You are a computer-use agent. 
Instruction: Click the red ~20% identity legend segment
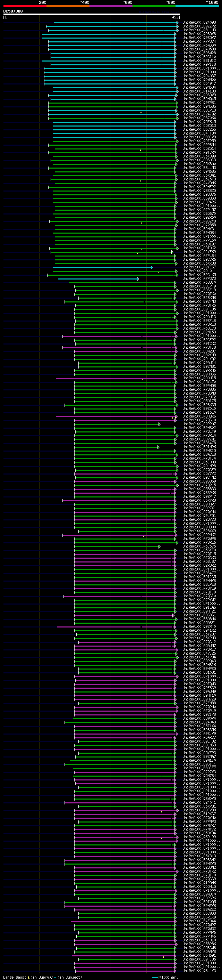(25, 6)
